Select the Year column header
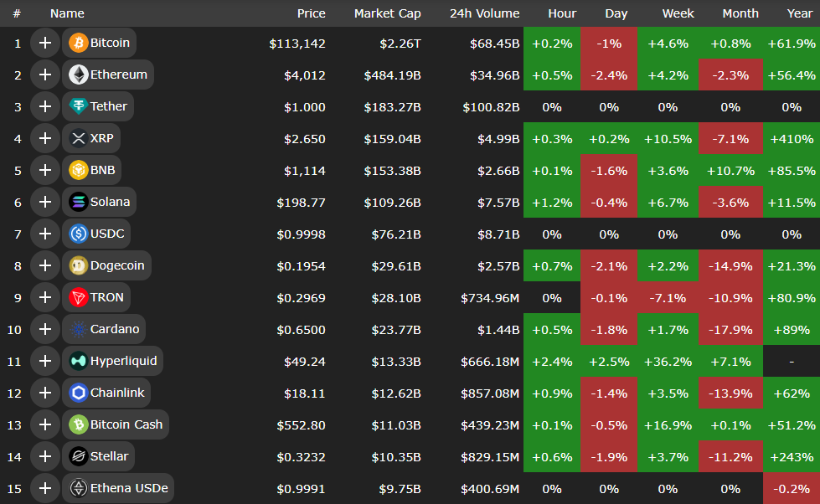Image resolution: width=820 pixels, height=504 pixels. (799, 13)
